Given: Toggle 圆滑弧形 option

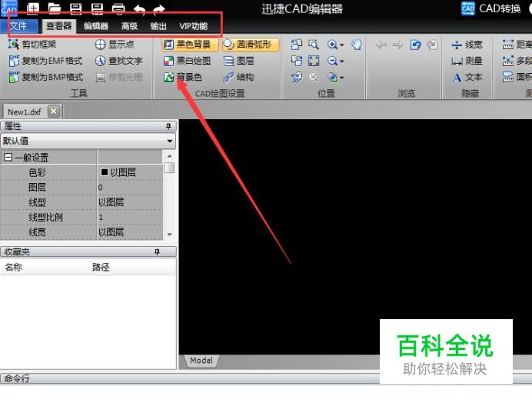Looking at the screenshot, I should point(251,45).
